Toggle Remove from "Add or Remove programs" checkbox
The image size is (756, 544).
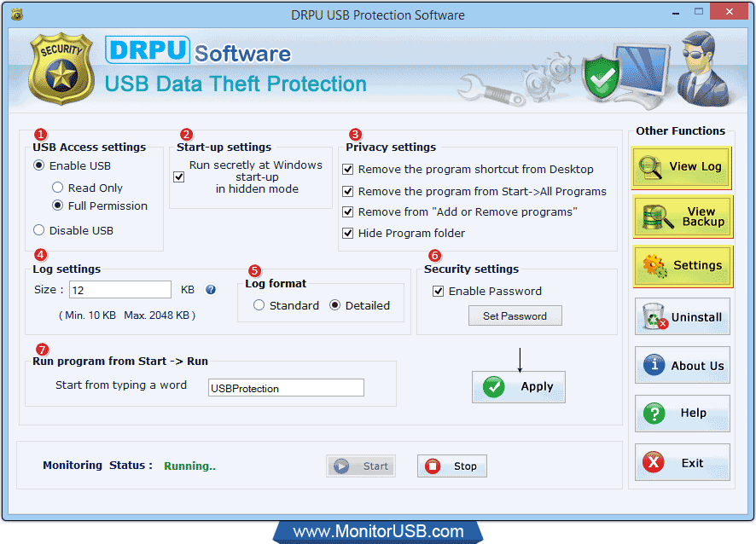(x=347, y=211)
